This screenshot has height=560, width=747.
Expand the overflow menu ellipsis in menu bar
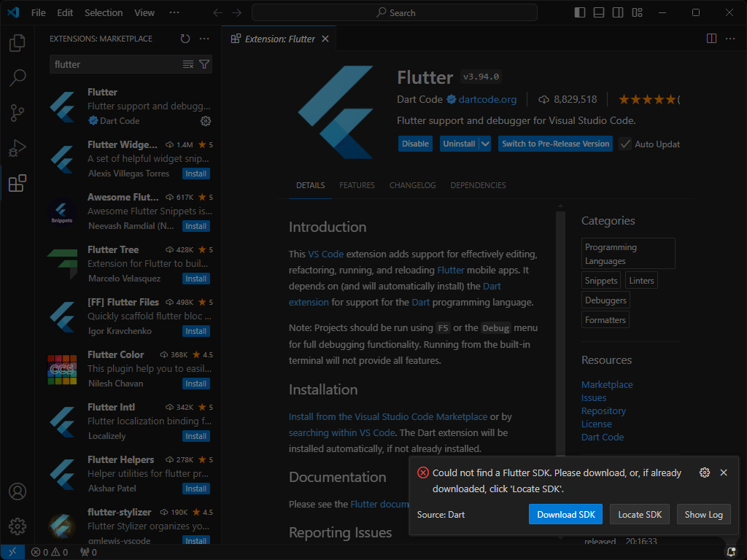click(174, 13)
